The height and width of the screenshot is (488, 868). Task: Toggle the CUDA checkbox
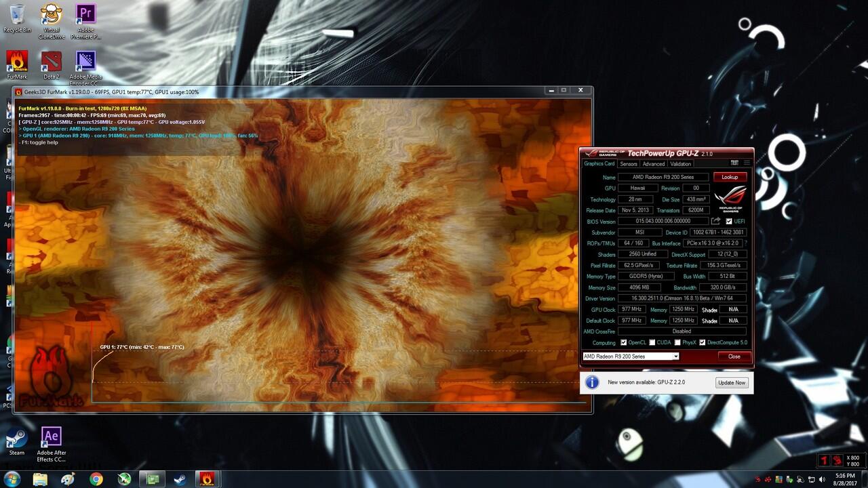[x=652, y=342]
